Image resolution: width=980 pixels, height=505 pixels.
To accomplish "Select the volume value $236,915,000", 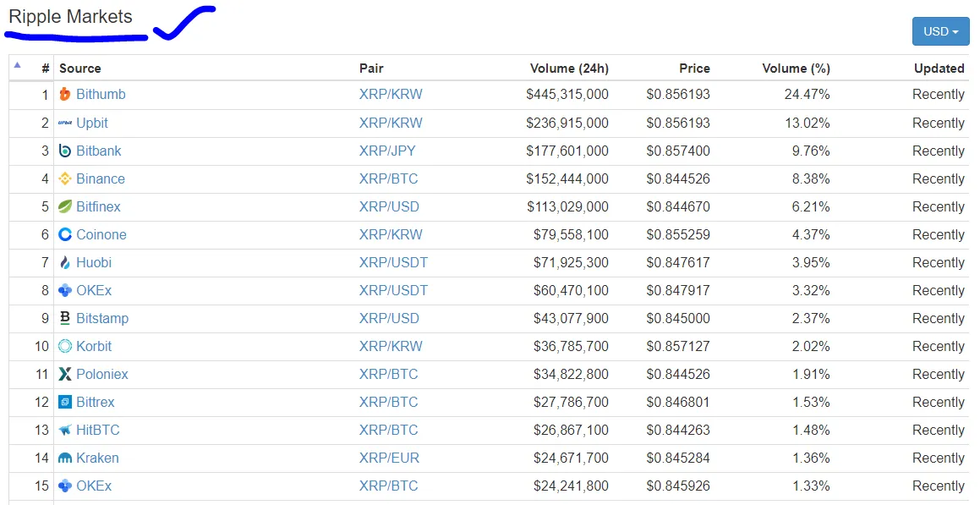I will [567, 124].
